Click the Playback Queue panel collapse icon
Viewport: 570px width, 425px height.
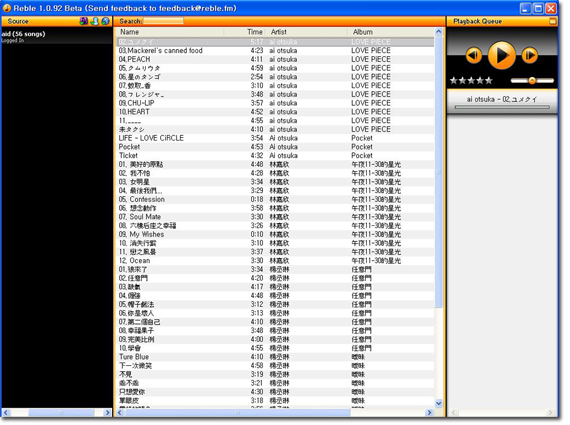pos(553,21)
